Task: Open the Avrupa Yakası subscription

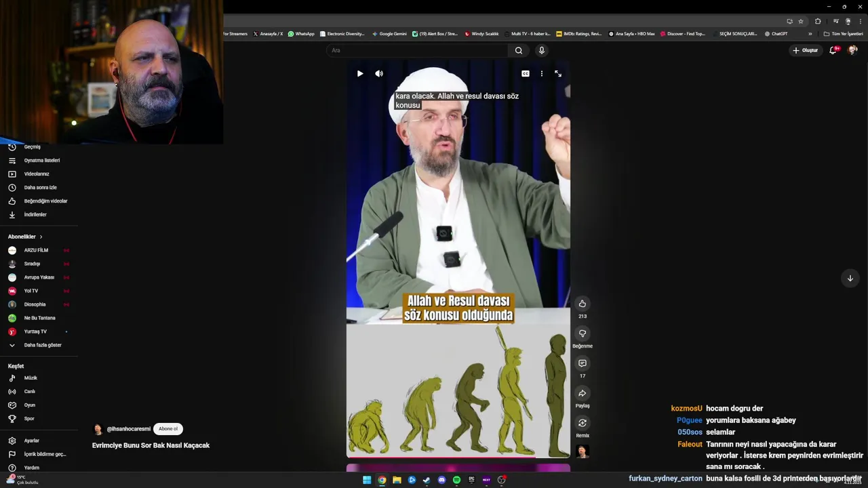Action: pos(39,277)
